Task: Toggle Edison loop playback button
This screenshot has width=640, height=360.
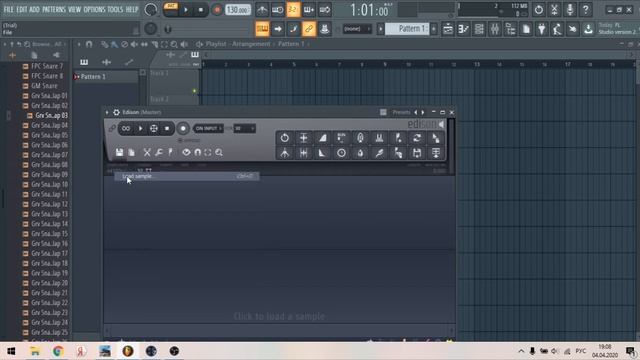Action: pos(126,129)
